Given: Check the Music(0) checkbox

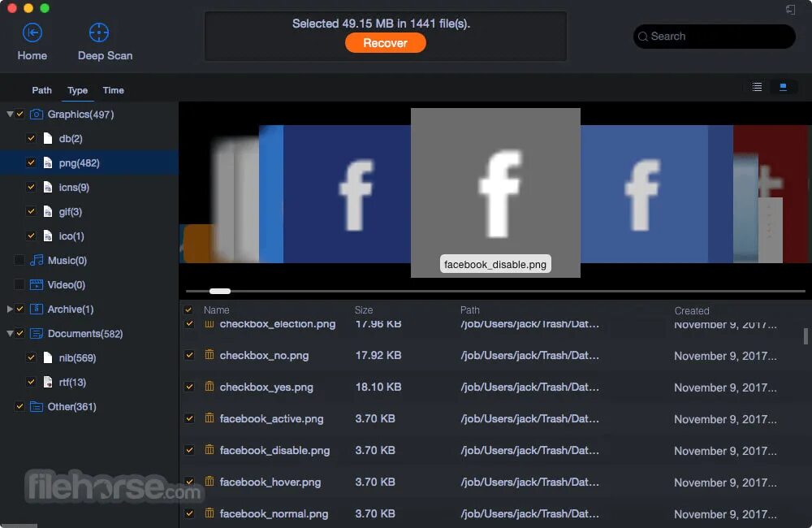Looking at the screenshot, I should tap(19, 260).
